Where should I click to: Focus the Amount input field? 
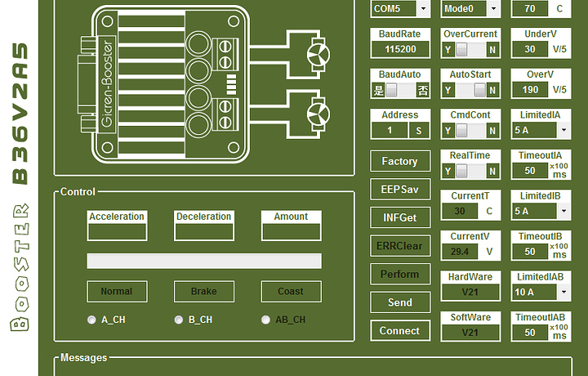(291, 231)
